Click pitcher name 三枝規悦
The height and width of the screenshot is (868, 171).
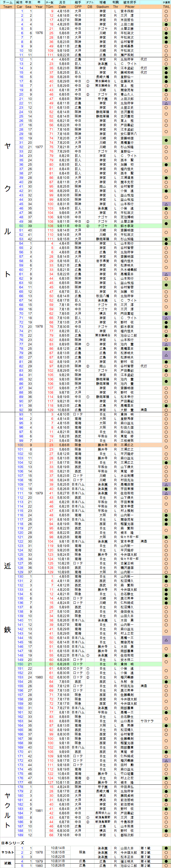pyautogui.click(x=127, y=440)
